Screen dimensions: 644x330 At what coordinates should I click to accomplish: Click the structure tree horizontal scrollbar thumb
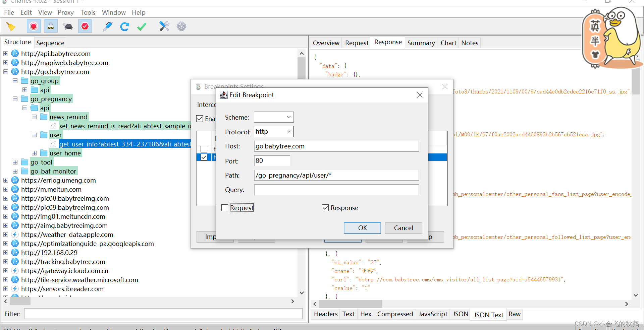click(x=20, y=301)
